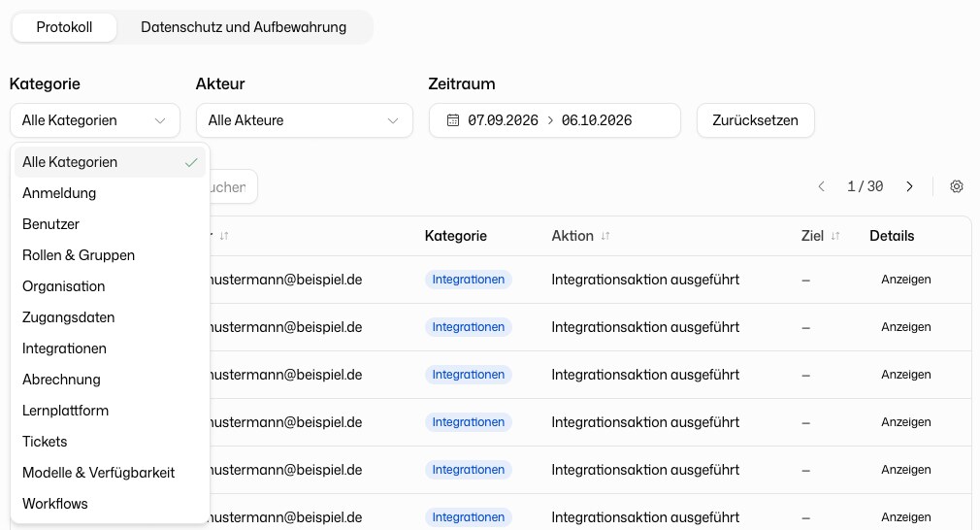Select Benutzer category option
This screenshot has width=980, height=530.
point(110,224)
